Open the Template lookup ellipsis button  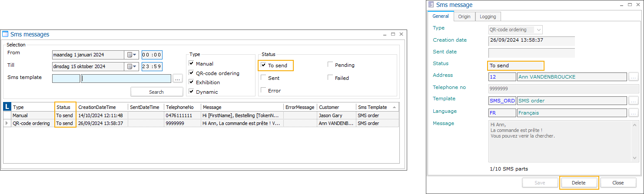(633, 101)
